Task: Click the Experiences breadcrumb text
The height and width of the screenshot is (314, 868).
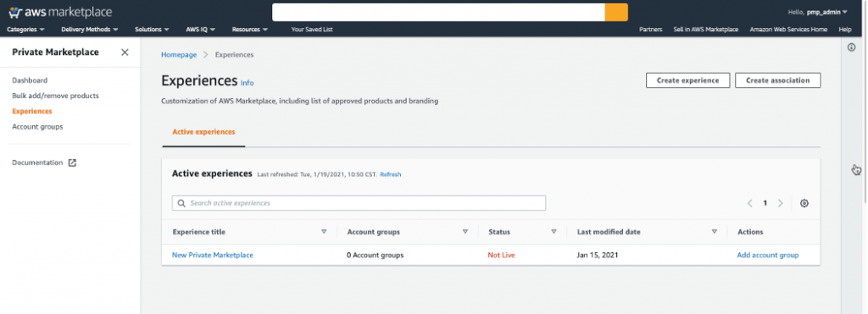Action: (x=234, y=55)
